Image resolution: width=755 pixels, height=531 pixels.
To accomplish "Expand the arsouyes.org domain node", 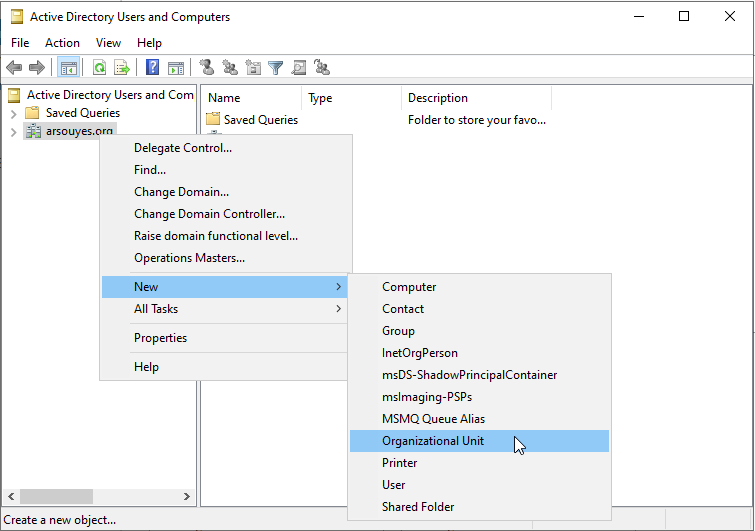I will click(13, 131).
